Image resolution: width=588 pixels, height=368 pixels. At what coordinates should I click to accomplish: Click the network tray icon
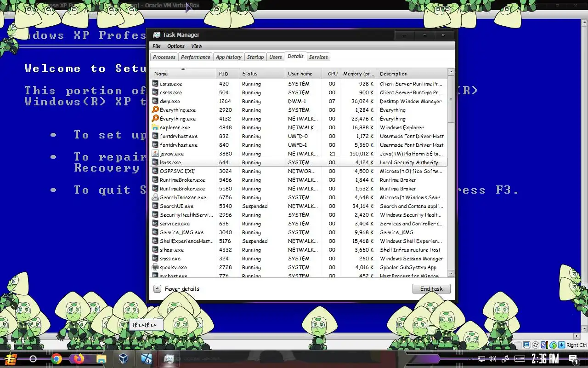tap(481, 359)
